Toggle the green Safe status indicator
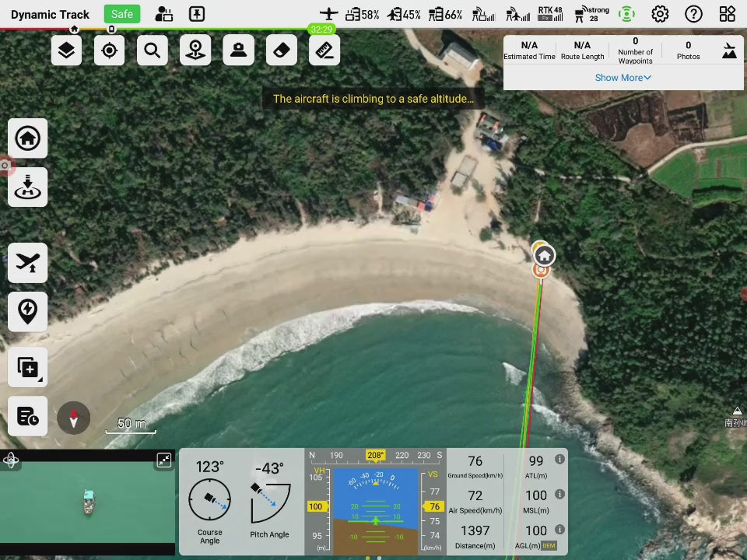747x560 pixels. pos(122,14)
